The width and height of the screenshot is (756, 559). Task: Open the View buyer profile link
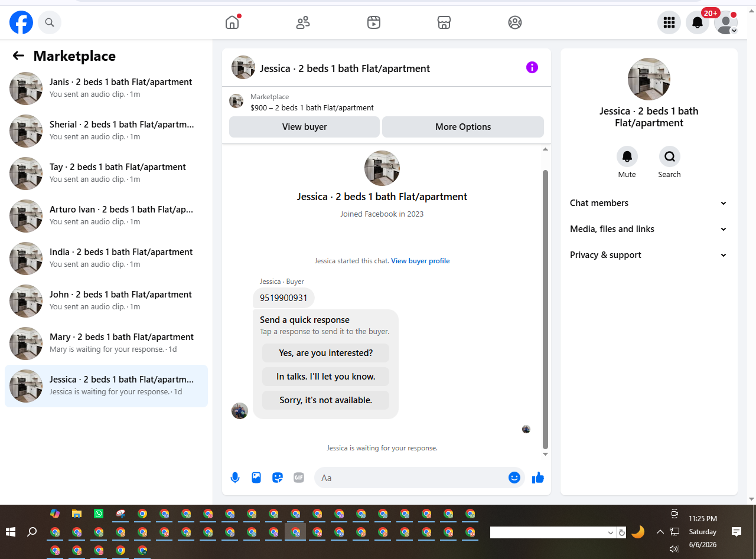pyautogui.click(x=421, y=261)
